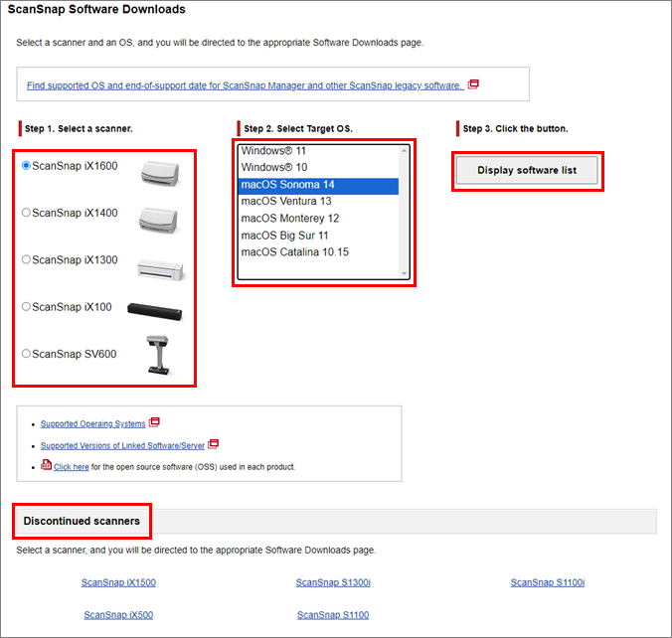Open the ScanSnap S1100i link
The height and width of the screenshot is (638, 672).
pyautogui.click(x=548, y=582)
